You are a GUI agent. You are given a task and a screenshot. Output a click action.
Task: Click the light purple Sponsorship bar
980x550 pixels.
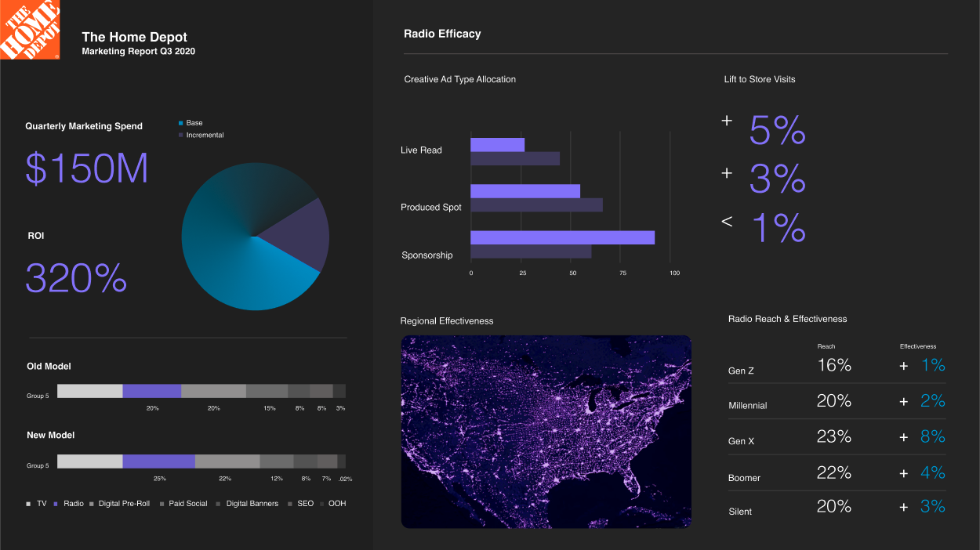pyautogui.click(x=562, y=237)
